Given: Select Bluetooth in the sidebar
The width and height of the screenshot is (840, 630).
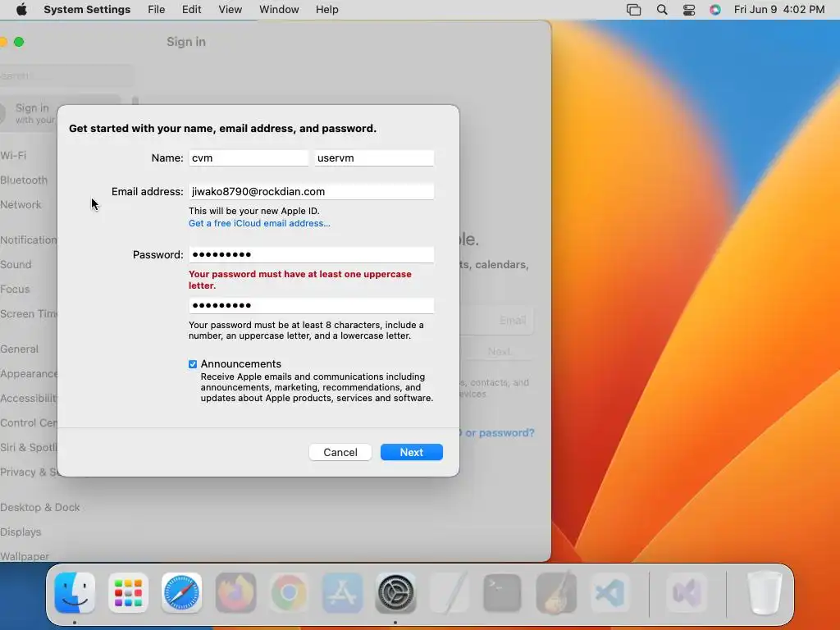Looking at the screenshot, I should pos(24,180).
